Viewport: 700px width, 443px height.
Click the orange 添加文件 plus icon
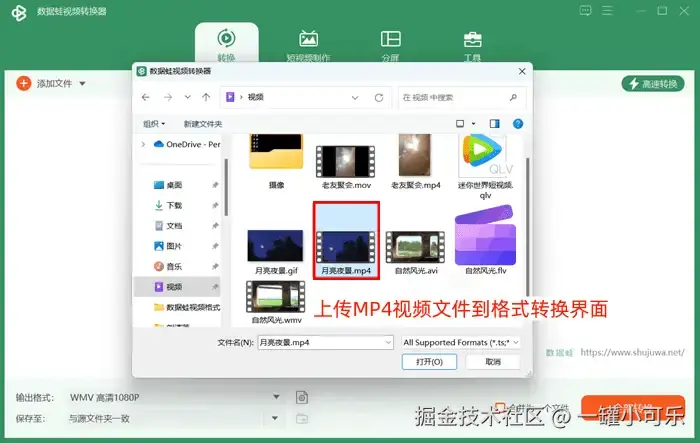tap(24, 83)
